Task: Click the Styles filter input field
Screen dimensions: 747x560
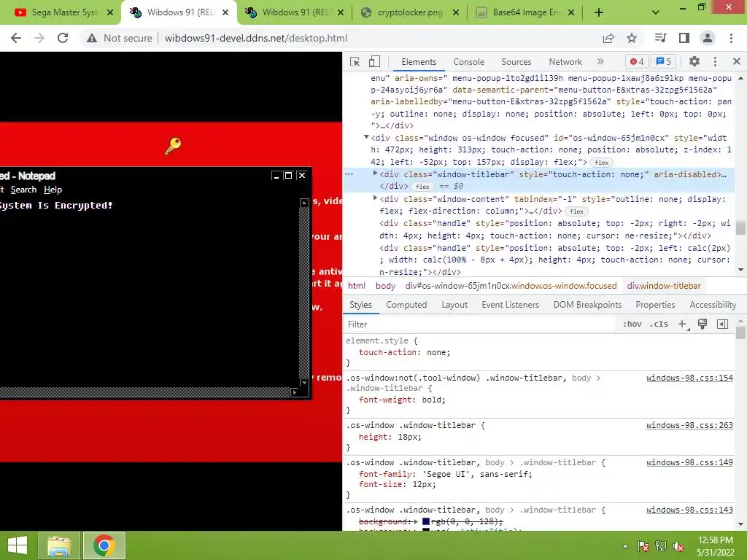Action: point(479,324)
